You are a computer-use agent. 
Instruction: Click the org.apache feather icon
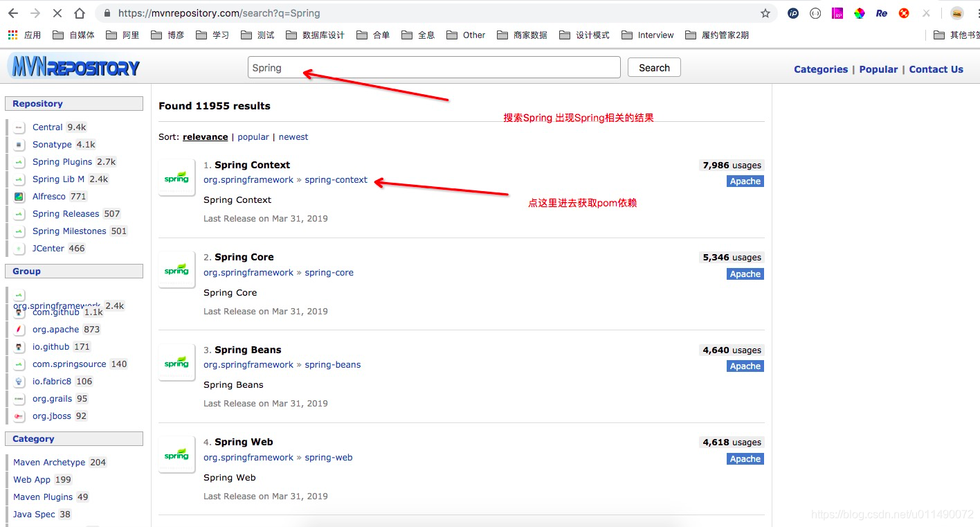point(19,330)
